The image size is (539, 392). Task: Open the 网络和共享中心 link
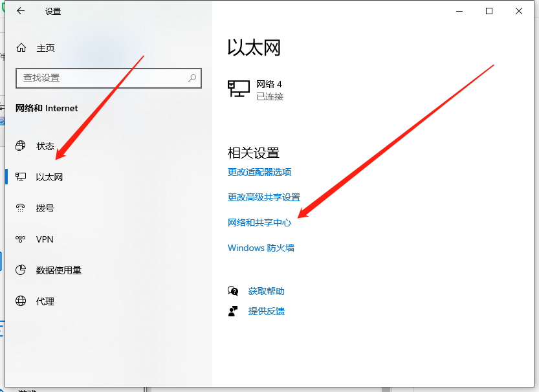pos(259,223)
